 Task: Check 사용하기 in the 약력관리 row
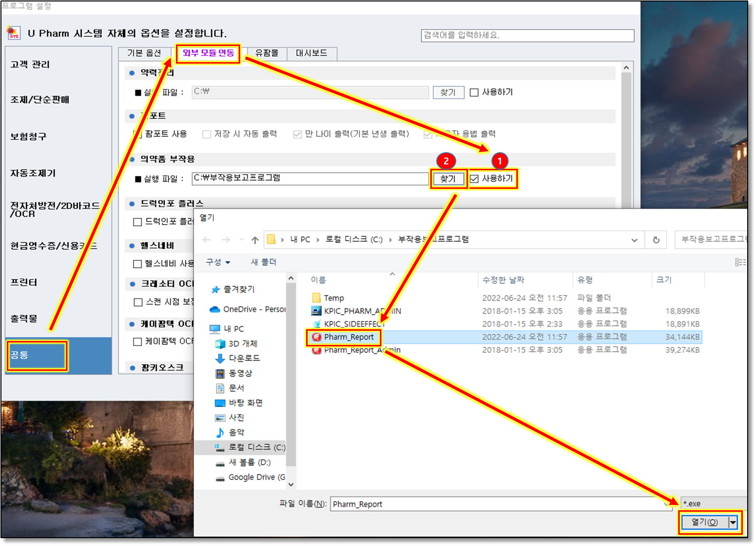pyautogui.click(x=474, y=92)
